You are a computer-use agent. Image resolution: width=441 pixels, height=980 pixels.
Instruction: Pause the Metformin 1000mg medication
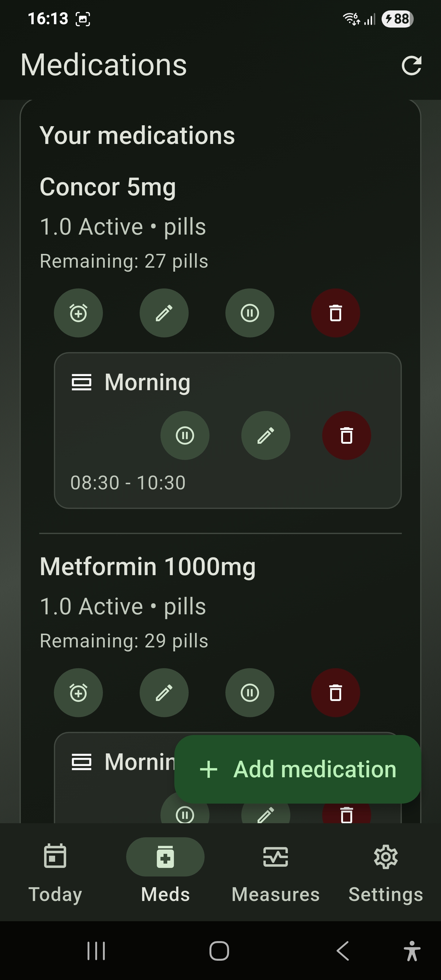click(250, 693)
